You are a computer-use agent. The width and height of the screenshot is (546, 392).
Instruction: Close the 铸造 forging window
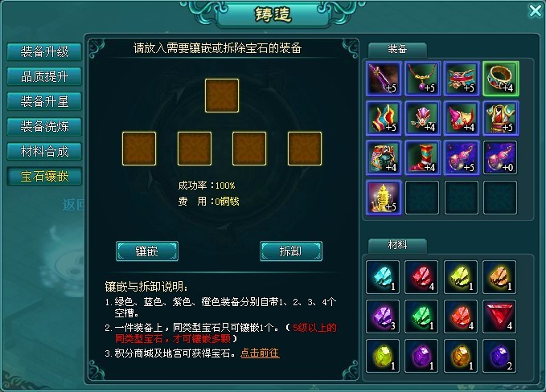tap(536, 10)
